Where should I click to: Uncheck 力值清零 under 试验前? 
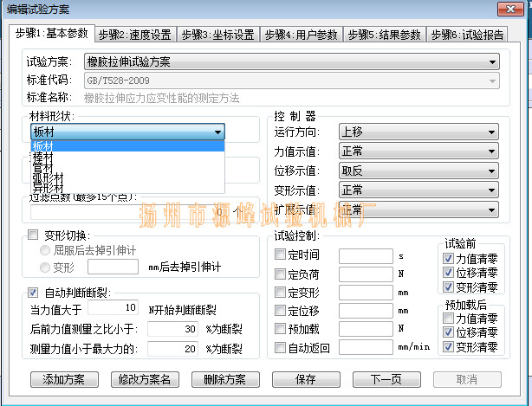tap(448, 258)
